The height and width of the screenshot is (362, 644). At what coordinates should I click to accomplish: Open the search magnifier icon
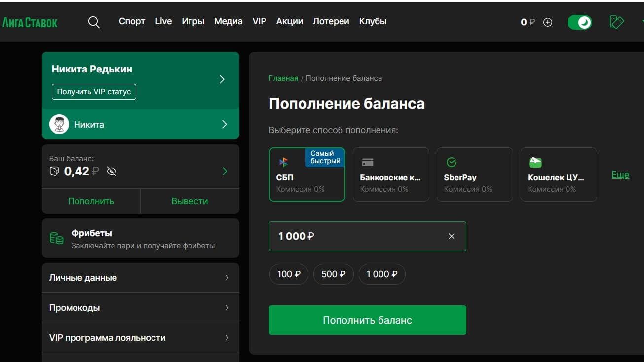point(94,22)
